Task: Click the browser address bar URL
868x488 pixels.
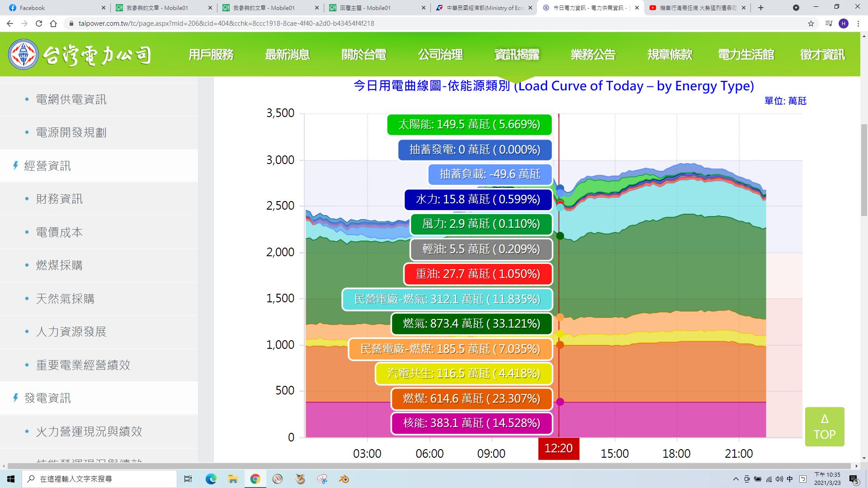Action: tap(226, 23)
